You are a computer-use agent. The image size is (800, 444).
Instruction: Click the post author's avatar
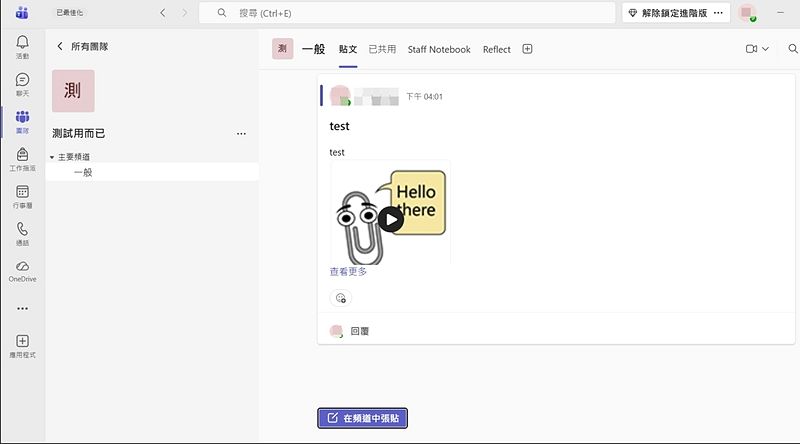point(340,96)
